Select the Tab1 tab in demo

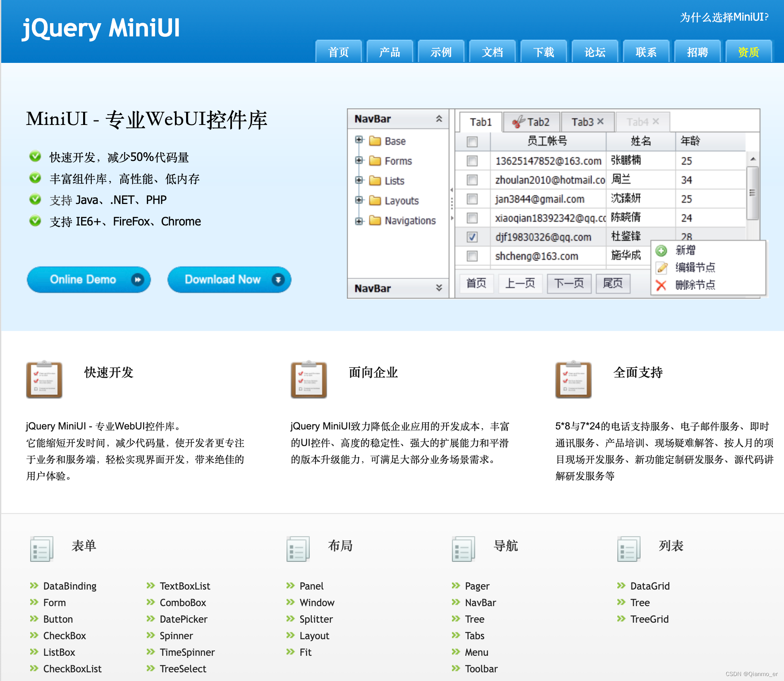point(481,122)
